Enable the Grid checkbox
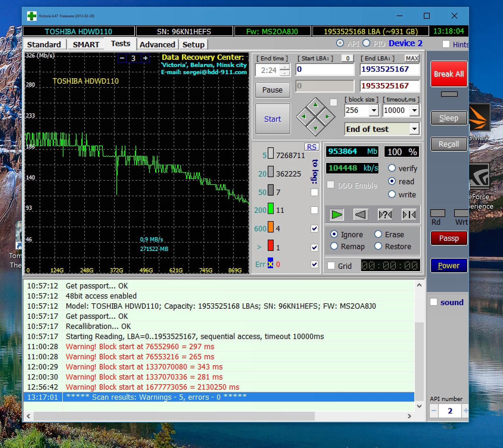The width and height of the screenshot is (503, 448). 331,266
